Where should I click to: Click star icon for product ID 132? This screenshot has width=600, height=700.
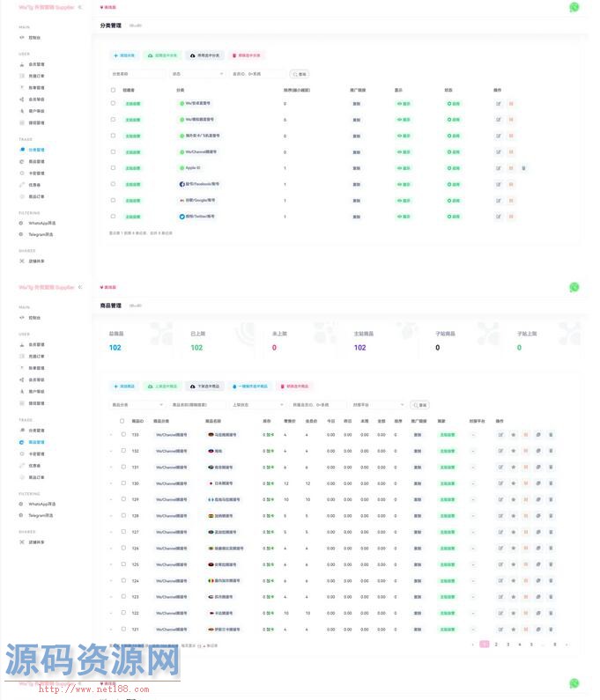coord(514,451)
